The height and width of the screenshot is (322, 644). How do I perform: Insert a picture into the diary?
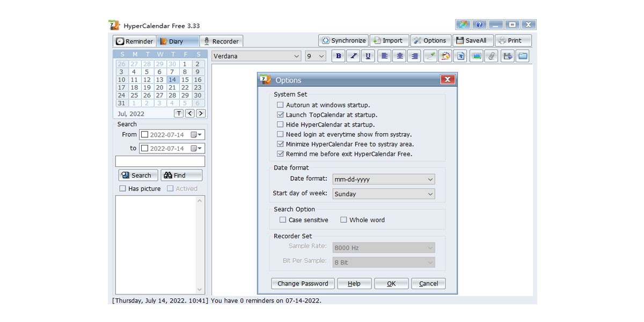[x=477, y=56]
